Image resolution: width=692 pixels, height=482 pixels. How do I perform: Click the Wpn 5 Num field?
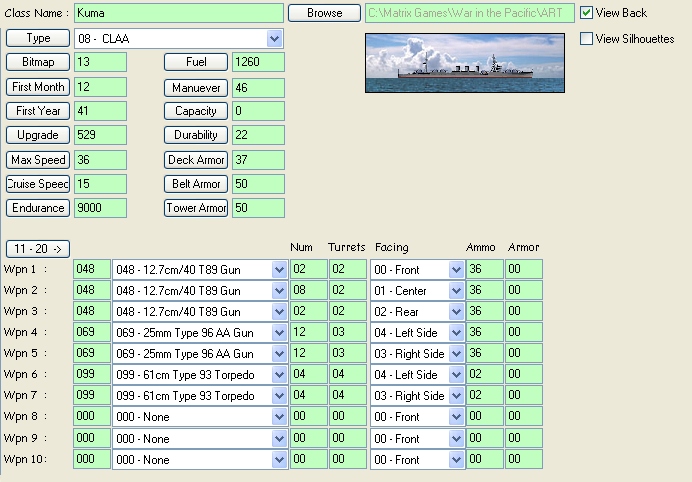pos(308,353)
